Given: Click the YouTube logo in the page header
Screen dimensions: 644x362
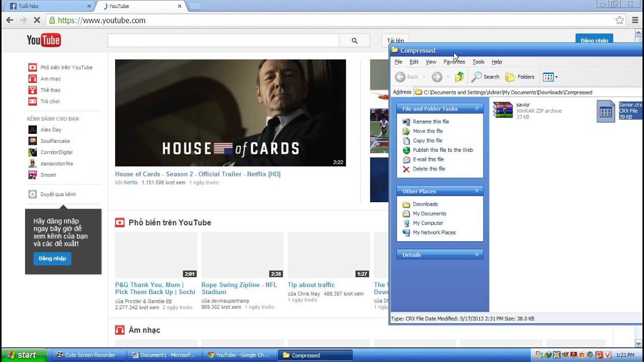Looking at the screenshot, I should [x=44, y=40].
